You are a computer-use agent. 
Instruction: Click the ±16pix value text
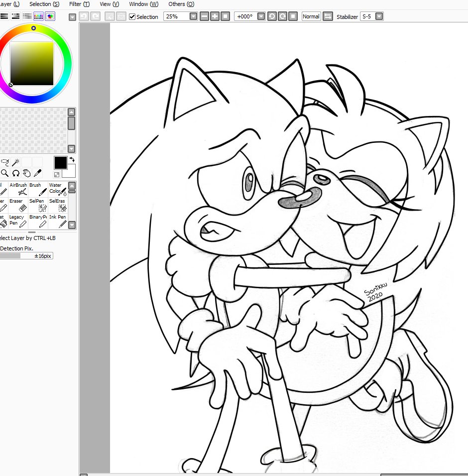click(x=42, y=256)
